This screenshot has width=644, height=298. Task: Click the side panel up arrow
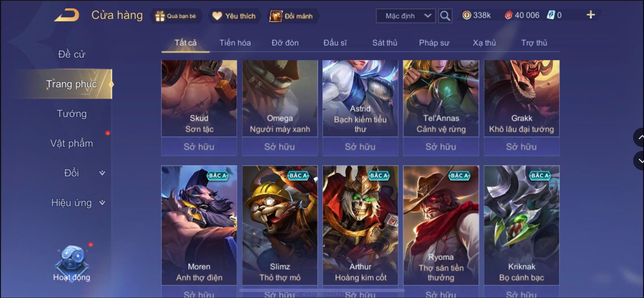click(x=640, y=137)
